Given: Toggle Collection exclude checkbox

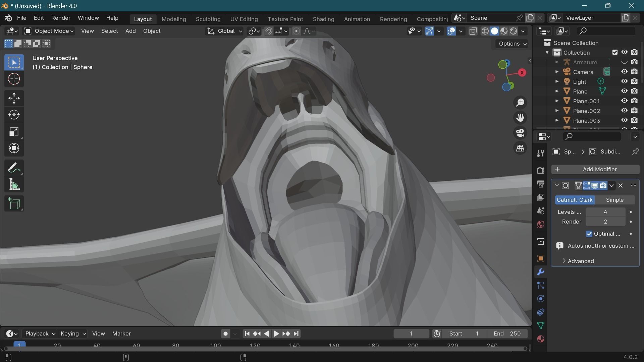Looking at the screenshot, I should 614,52.
